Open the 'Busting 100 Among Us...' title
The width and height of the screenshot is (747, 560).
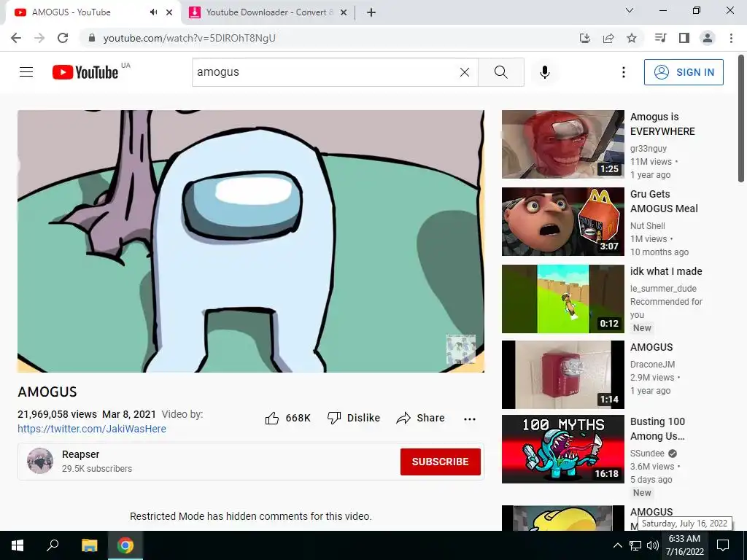pyautogui.click(x=657, y=429)
